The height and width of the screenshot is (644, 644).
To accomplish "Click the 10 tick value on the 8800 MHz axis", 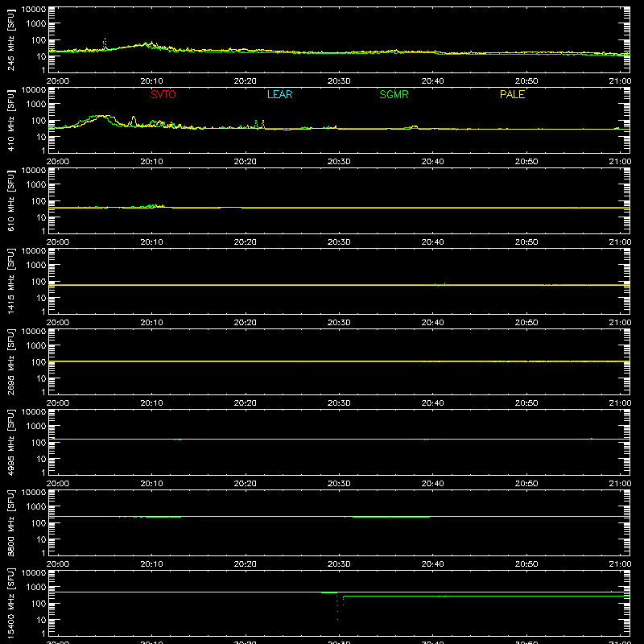I will click(x=41, y=539).
